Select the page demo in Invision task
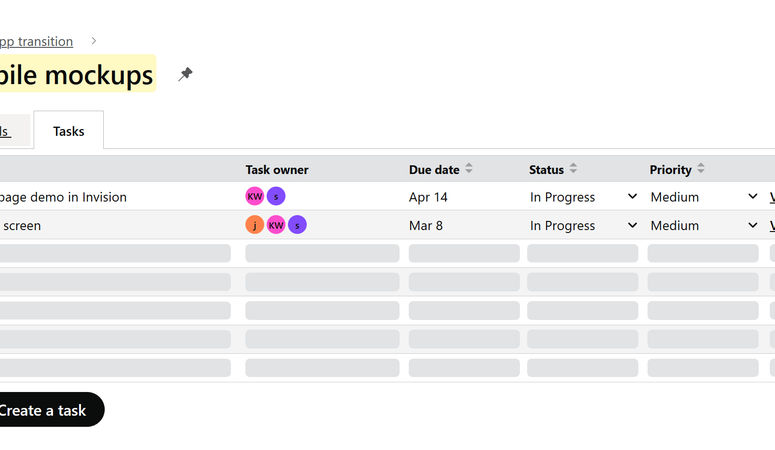This screenshot has height=450, width=775. [63, 197]
